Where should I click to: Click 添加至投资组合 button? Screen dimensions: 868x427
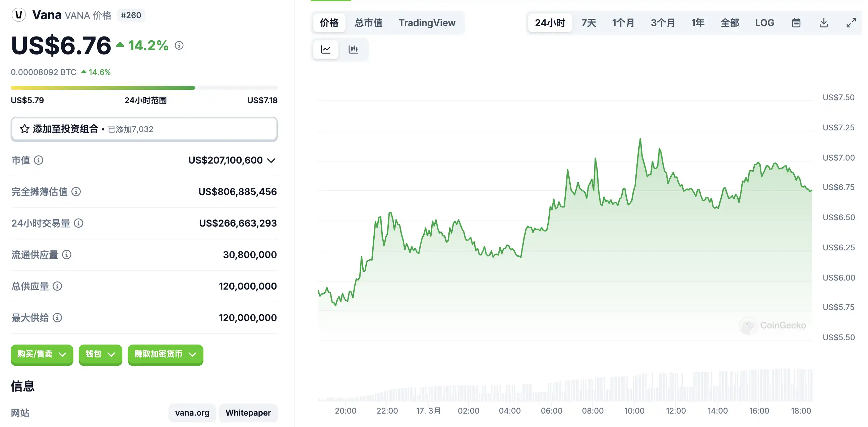click(x=144, y=129)
